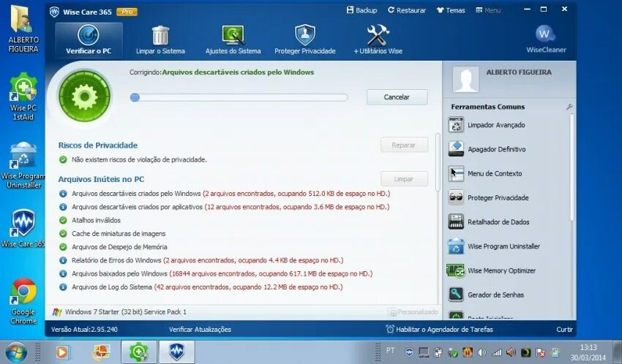Select the Atalhos inválidos row
Viewport: 622px width, 364px height.
[x=90, y=220]
